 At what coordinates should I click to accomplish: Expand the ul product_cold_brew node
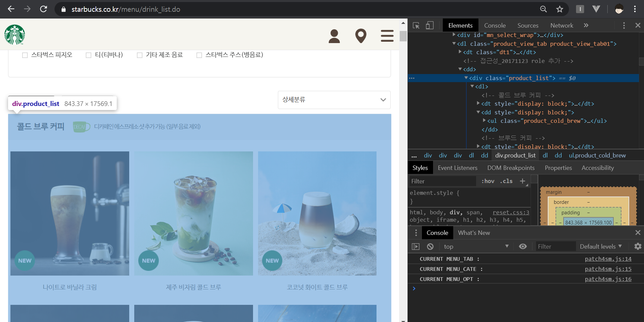click(485, 120)
